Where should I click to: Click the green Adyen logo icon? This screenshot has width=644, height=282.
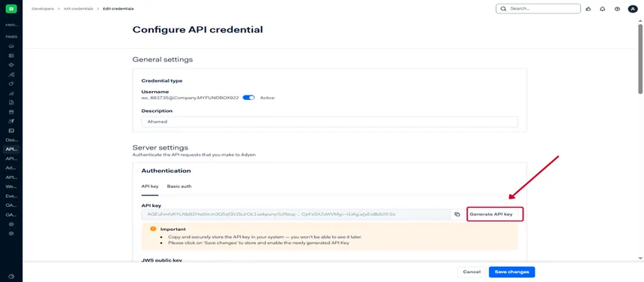11,8
